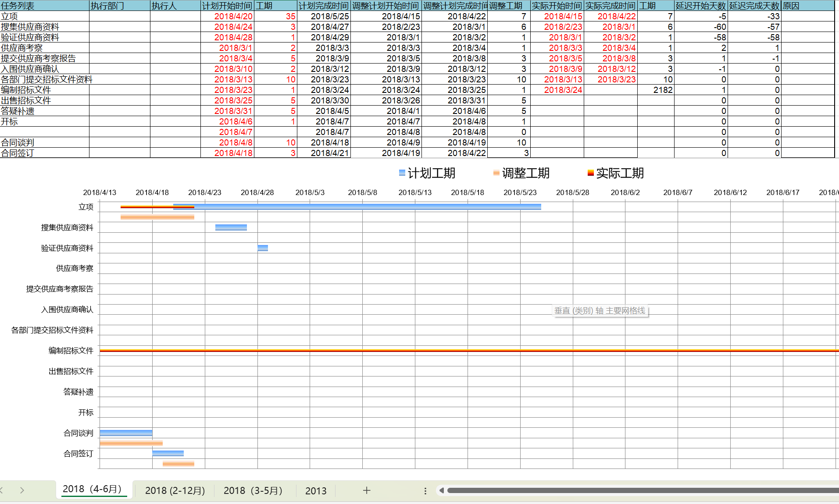Viewport: 839px width, 504px height.
Task: Click the horizontal scrollbar track
Action: [x=643, y=490]
